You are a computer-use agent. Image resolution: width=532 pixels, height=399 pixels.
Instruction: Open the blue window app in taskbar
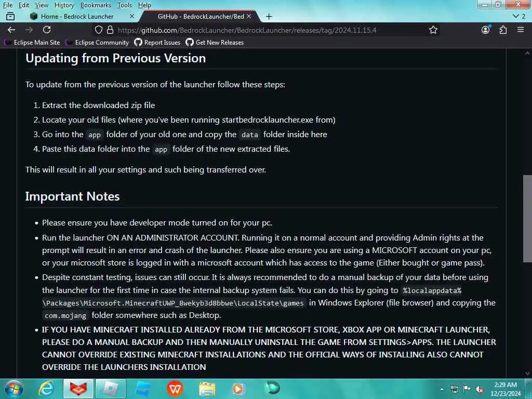point(143,389)
